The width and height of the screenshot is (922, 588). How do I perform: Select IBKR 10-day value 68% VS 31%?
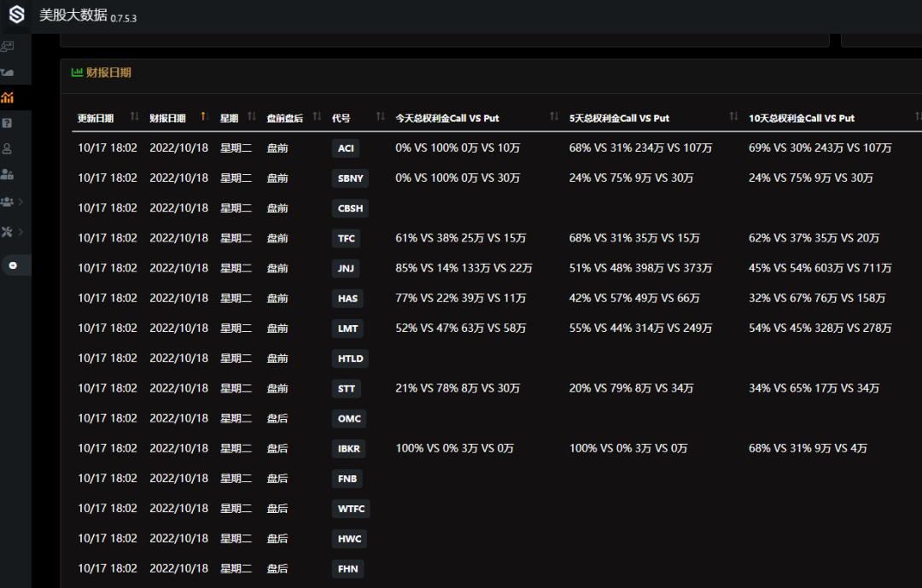[808, 448]
